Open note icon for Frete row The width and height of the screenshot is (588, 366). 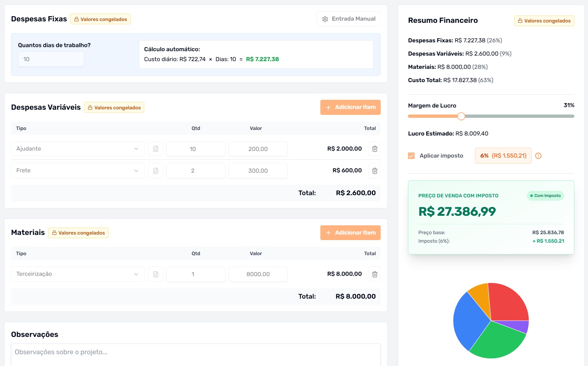156,171
